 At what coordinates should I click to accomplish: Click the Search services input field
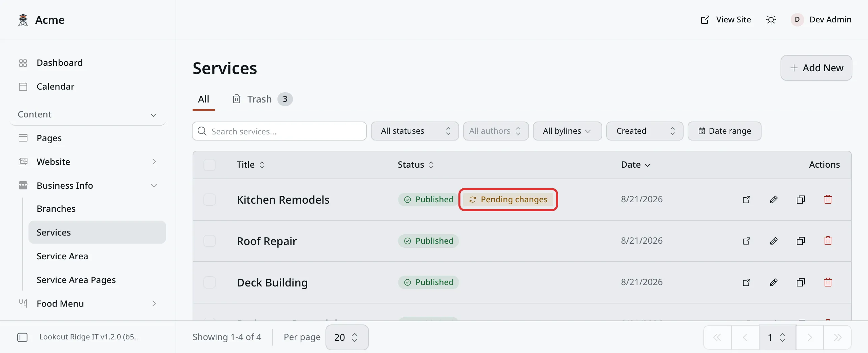[279, 131]
